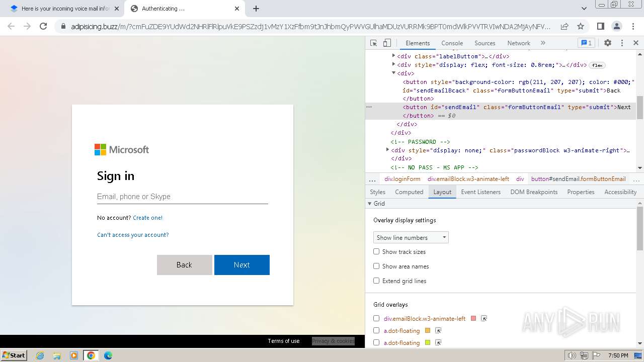Click the breadcrumb ellipsis on the left
Viewport: 644px width, 362px height.
pyautogui.click(x=372, y=179)
